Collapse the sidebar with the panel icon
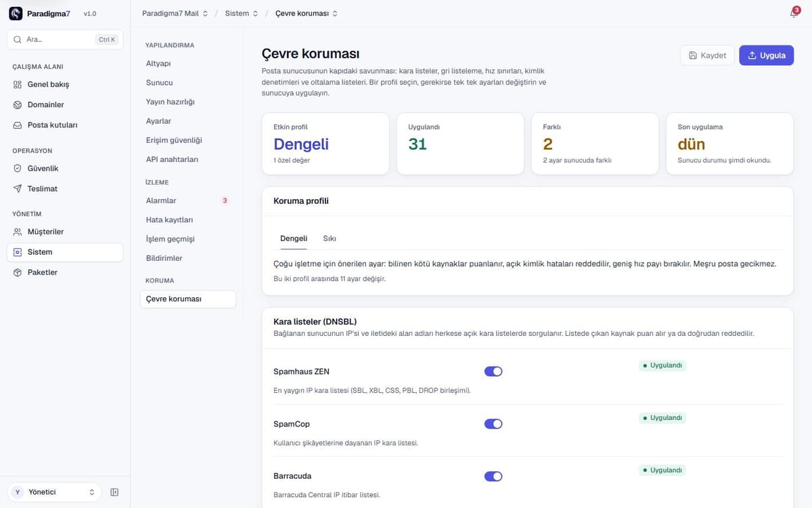The width and height of the screenshot is (812, 508). pyautogui.click(x=114, y=492)
